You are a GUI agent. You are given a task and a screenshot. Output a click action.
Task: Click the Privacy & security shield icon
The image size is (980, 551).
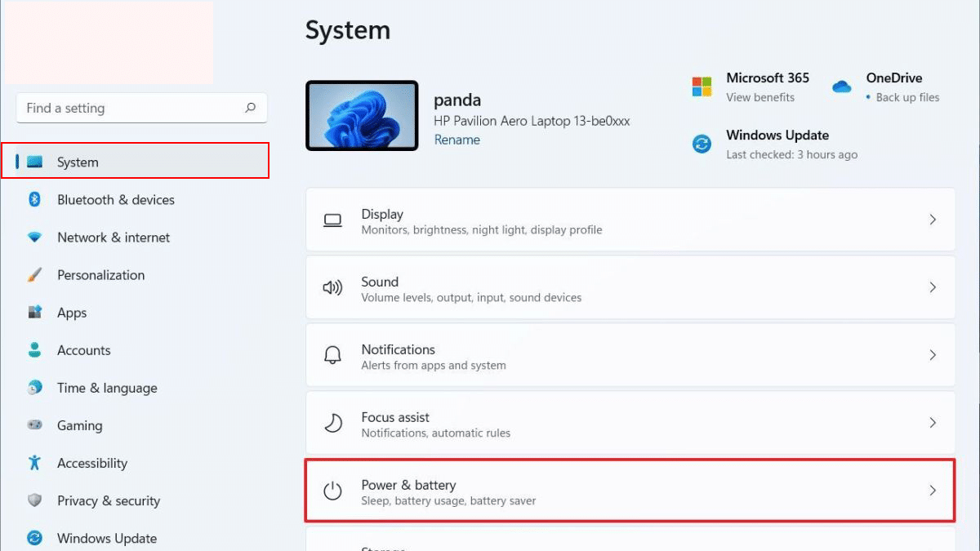34,500
